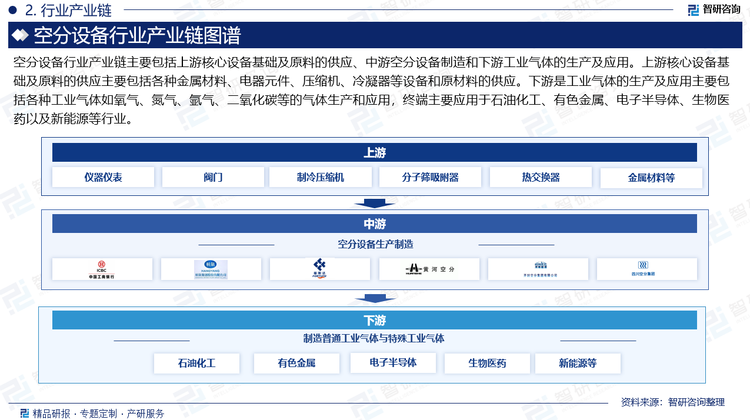
Task: Click the down arrow between 中游 and 下游
Action: 375,299
